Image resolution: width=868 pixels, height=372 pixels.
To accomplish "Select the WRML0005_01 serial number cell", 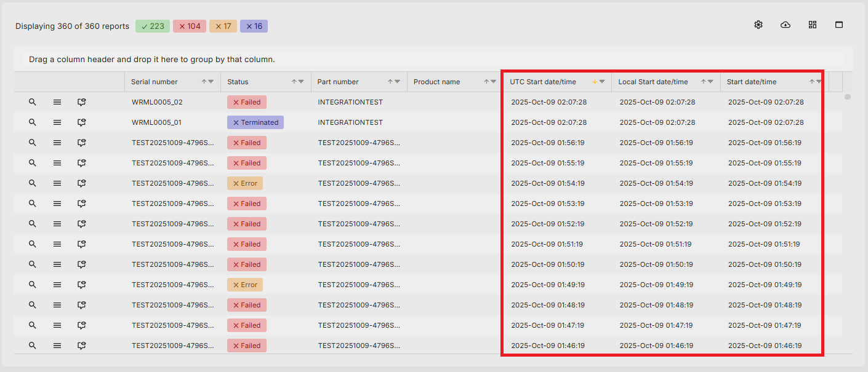I will click(x=156, y=122).
